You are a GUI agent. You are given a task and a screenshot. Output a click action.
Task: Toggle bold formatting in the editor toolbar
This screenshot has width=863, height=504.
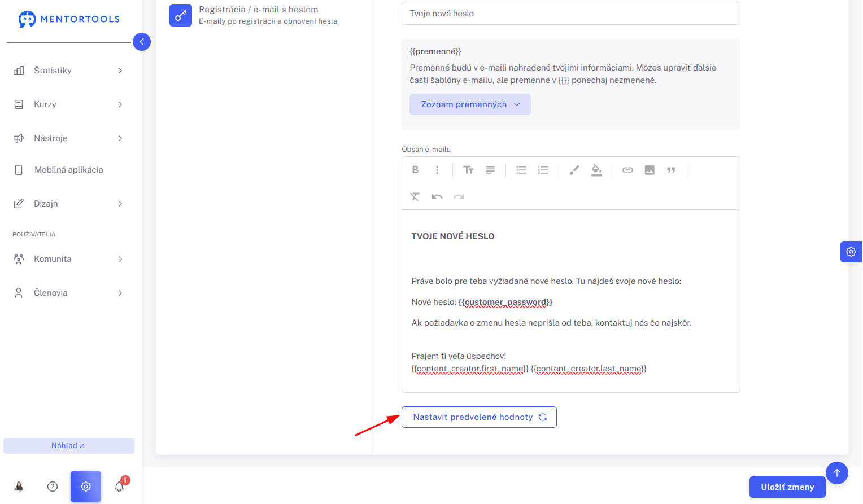[x=415, y=170]
